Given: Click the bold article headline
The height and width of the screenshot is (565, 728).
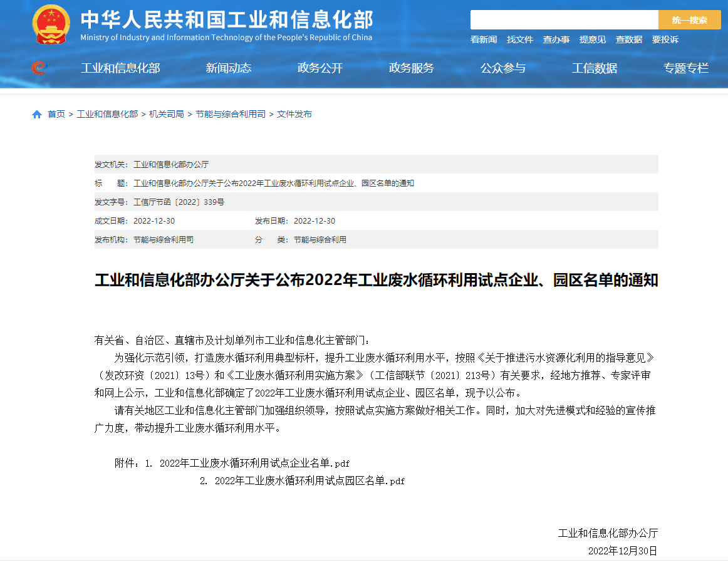Looking at the screenshot, I should click(377, 280).
